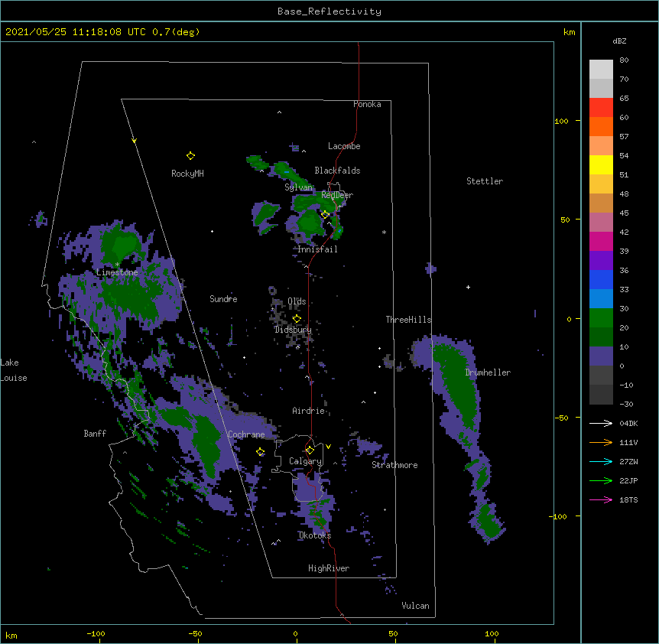Screen dimensions: 659x644
Task: Click the RedDeer city label
Action: 337,195
